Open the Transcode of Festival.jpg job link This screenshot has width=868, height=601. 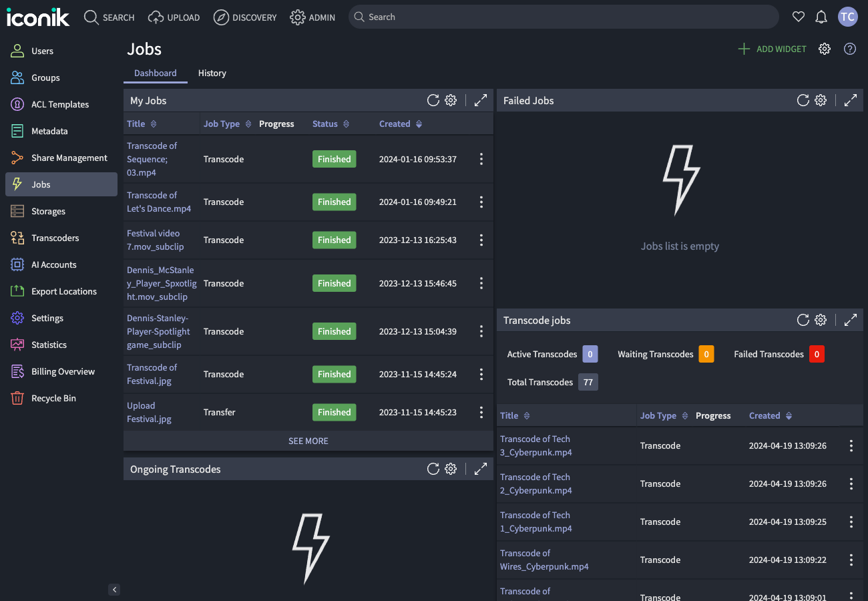[x=152, y=374]
